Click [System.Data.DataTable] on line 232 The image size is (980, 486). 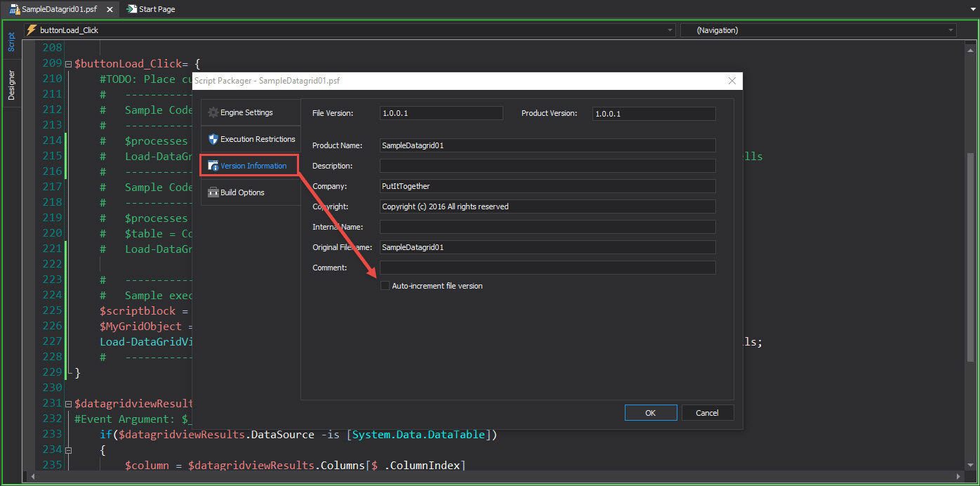point(422,435)
